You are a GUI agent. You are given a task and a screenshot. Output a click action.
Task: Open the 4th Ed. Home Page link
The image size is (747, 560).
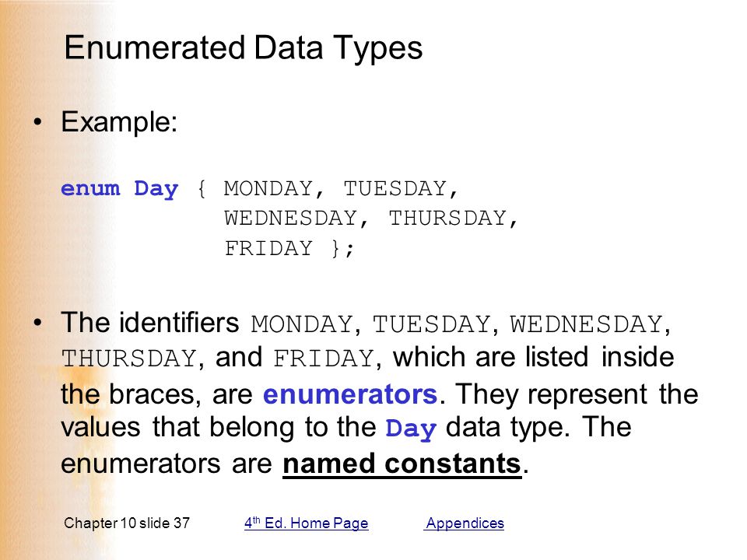coord(307,523)
